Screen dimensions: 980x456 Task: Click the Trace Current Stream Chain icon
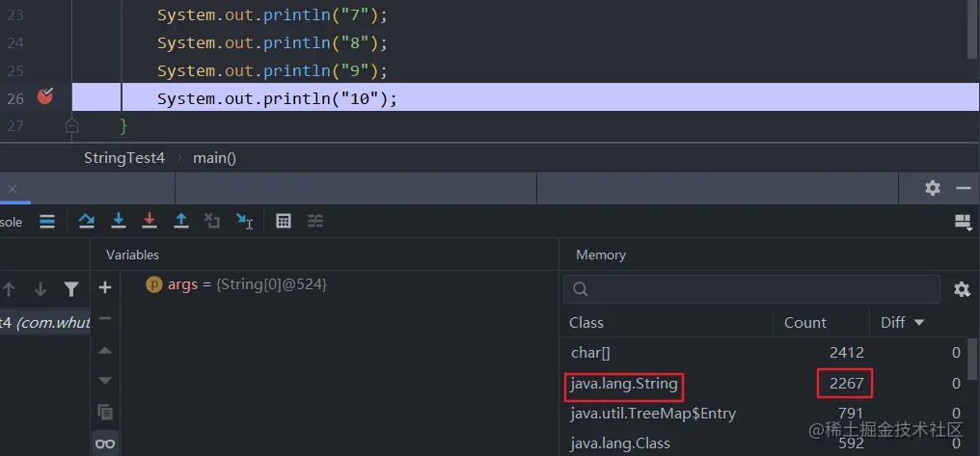point(315,221)
